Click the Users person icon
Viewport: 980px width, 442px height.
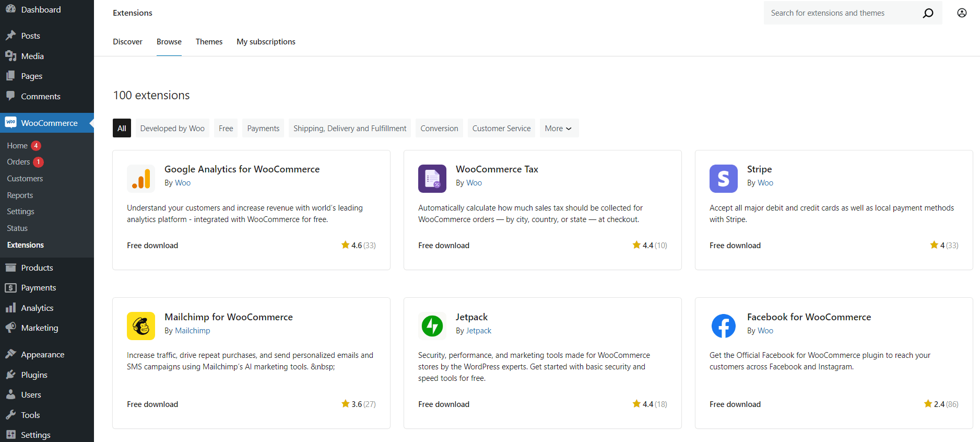(10, 394)
